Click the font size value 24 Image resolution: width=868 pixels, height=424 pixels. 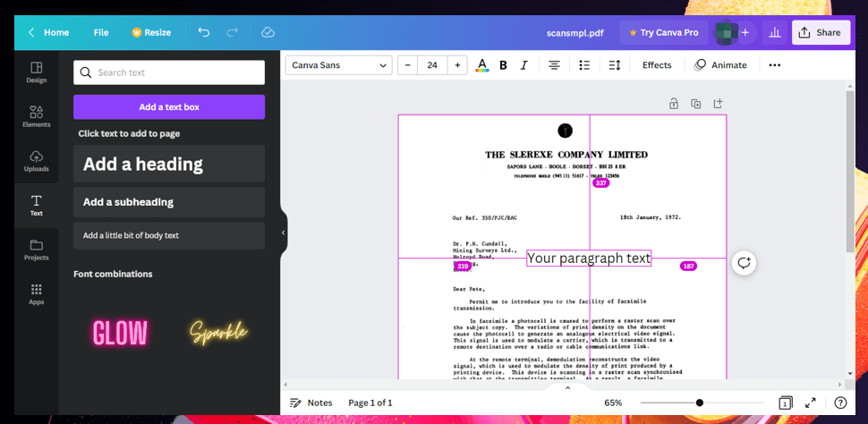pyautogui.click(x=432, y=65)
